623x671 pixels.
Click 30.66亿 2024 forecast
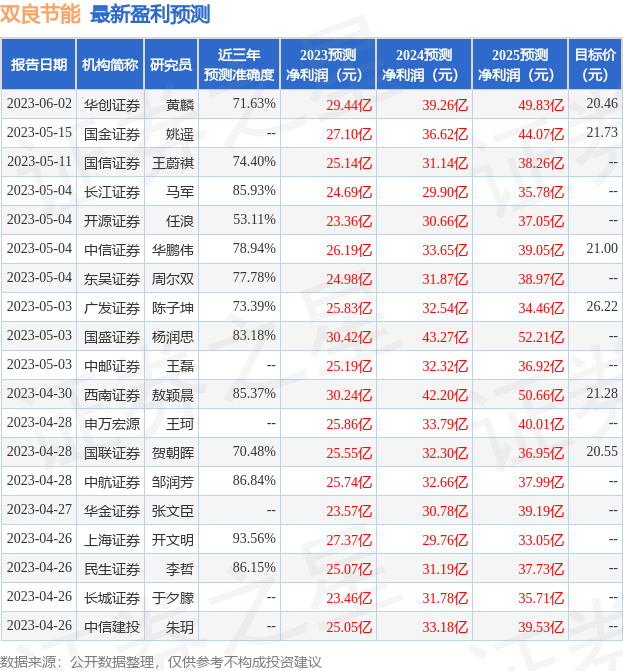[445, 221]
